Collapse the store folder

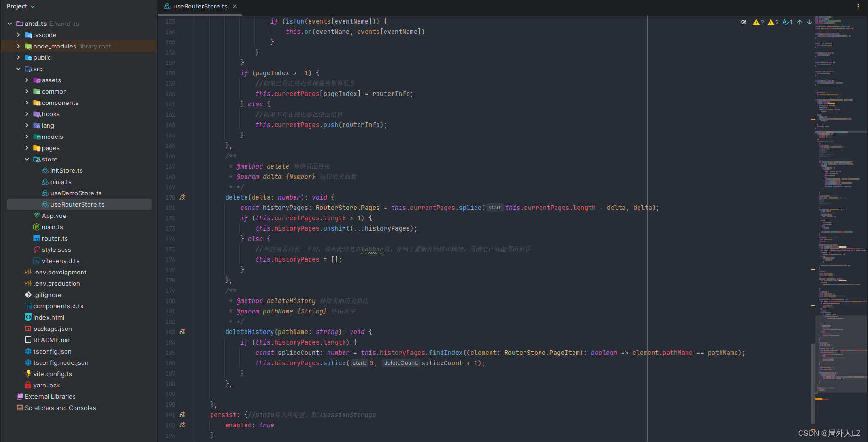(x=27, y=159)
